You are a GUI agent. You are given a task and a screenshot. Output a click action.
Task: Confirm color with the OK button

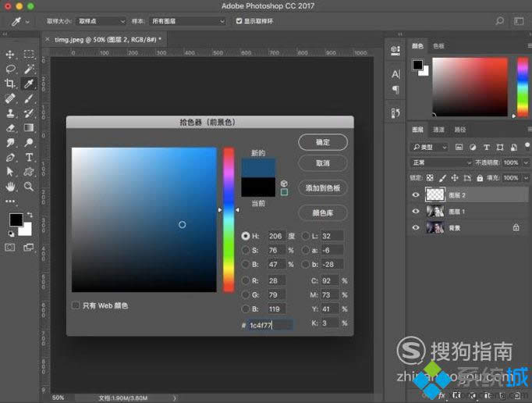tap(323, 142)
